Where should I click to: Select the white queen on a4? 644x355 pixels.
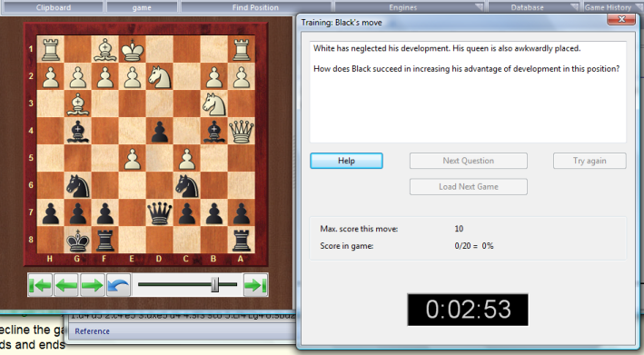[x=241, y=131]
